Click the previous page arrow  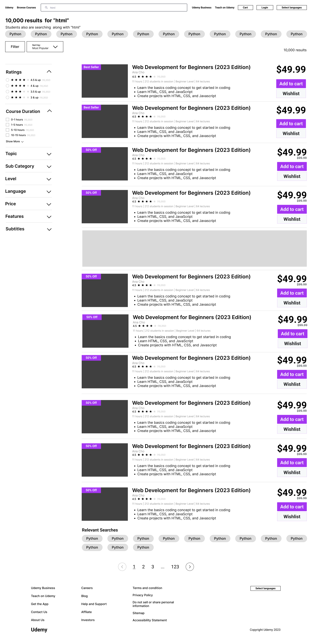pos(122,567)
